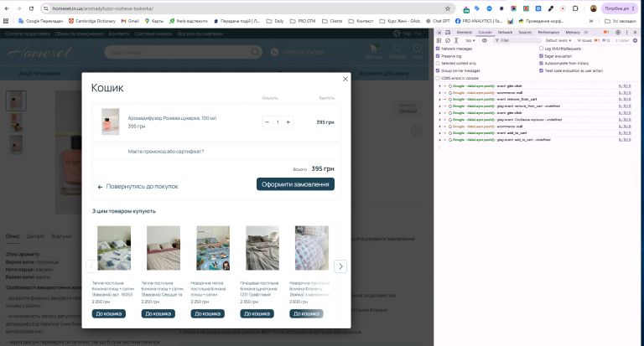Expand gtag event add_to_cart log entry
644x346 pixels.
[440, 140]
